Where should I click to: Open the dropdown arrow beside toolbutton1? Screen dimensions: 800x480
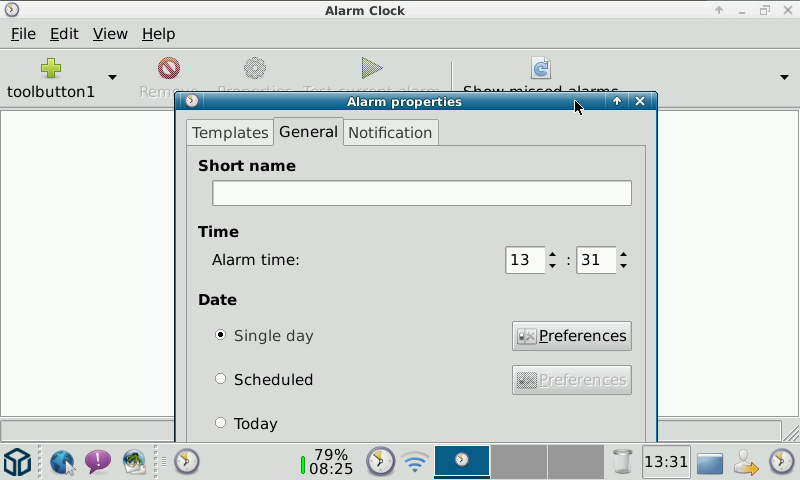pyautogui.click(x=112, y=78)
